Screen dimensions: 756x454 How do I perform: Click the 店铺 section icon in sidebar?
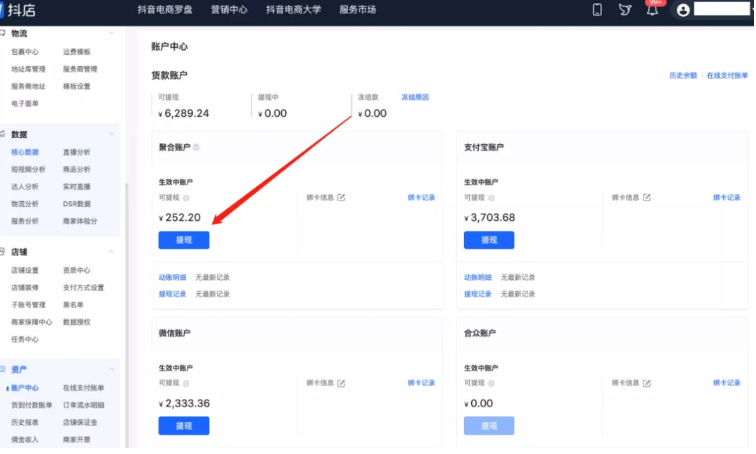[3, 252]
